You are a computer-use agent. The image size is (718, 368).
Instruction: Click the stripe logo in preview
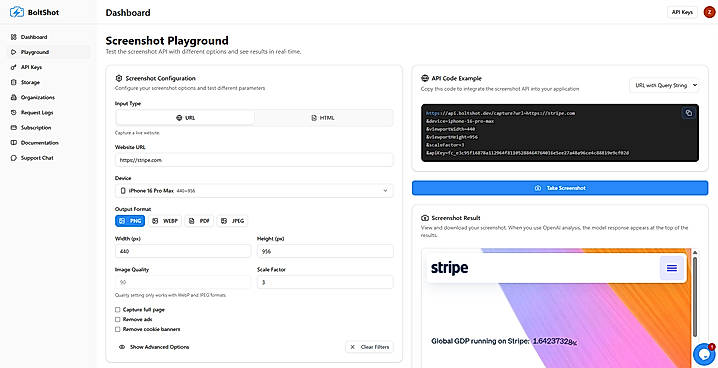pyautogui.click(x=449, y=268)
